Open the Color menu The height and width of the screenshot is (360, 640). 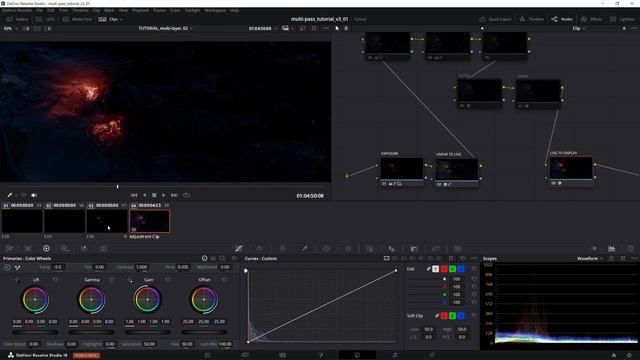point(175,10)
